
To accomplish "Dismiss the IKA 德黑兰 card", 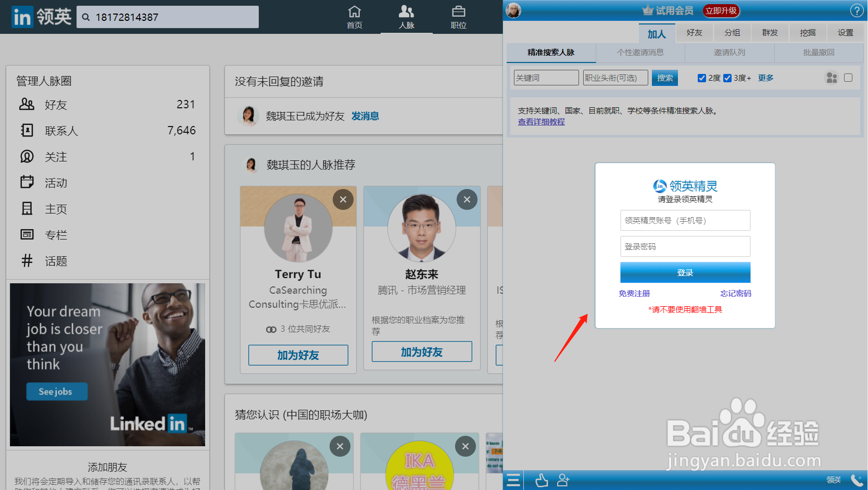I will (x=466, y=446).
